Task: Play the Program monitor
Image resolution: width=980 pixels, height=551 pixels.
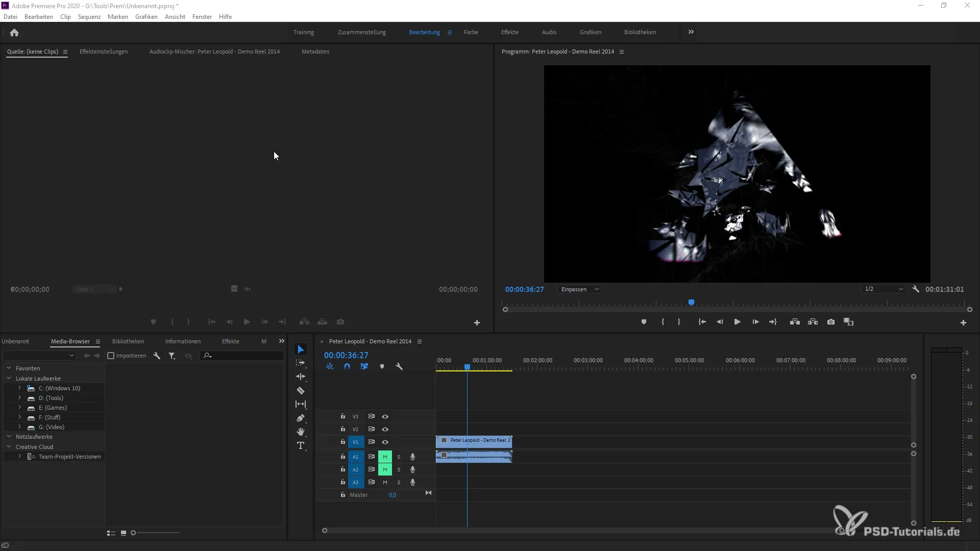Action: (737, 322)
